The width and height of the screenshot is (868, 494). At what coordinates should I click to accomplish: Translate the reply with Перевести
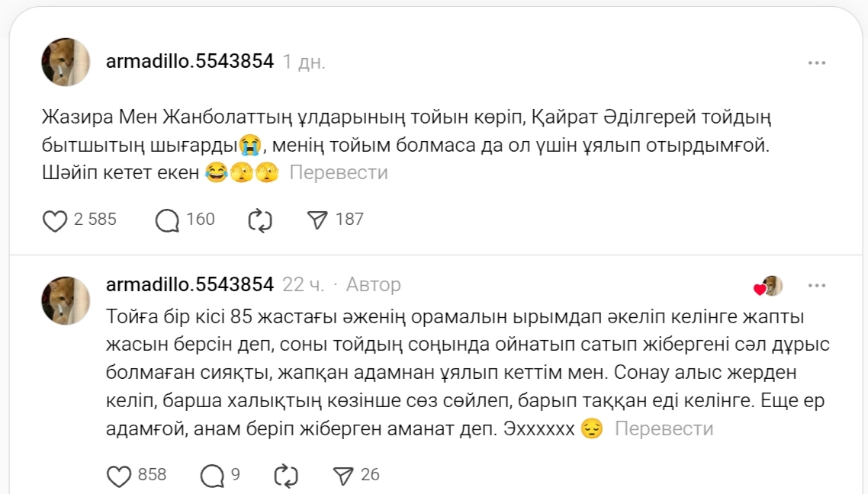[664, 429]
